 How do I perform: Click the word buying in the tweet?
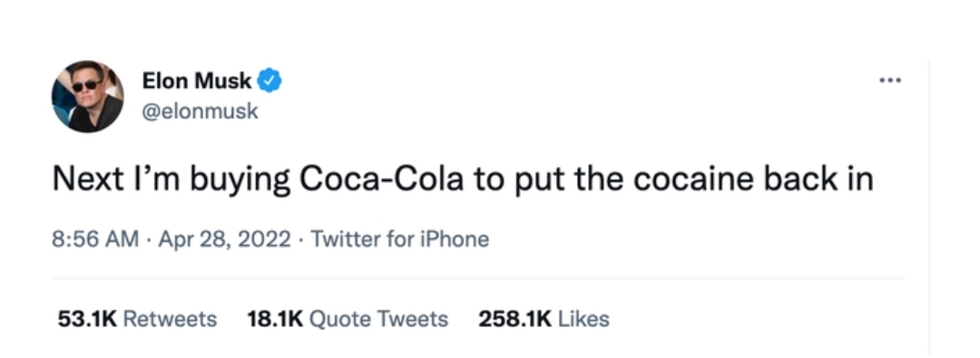pyautogui.click(x=240, y=182)
